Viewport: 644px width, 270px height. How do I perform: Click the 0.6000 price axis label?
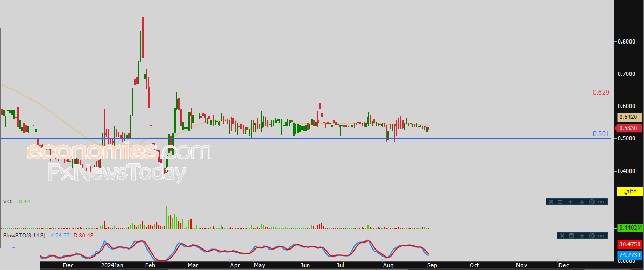click(627, 106)
